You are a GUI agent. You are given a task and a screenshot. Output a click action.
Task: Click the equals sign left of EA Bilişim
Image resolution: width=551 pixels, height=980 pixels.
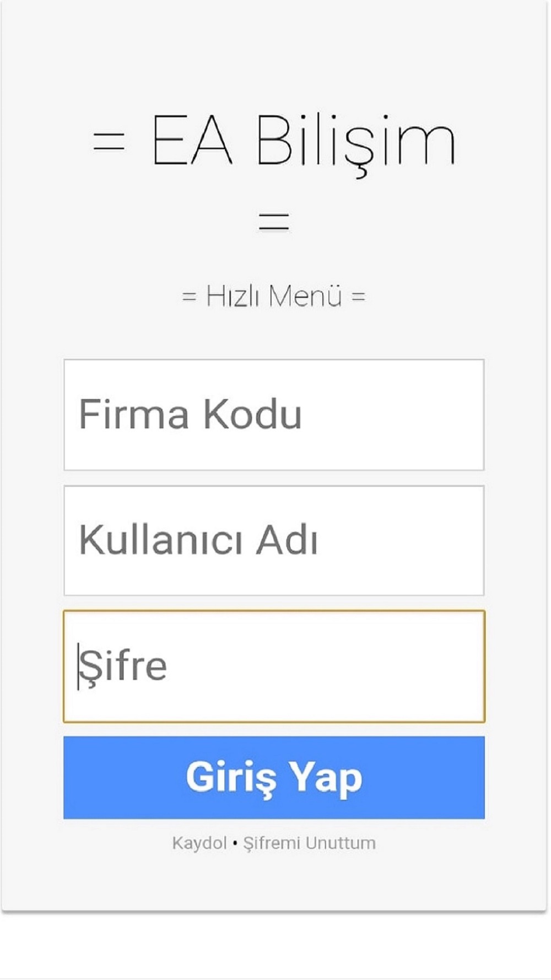coord(109,141)
